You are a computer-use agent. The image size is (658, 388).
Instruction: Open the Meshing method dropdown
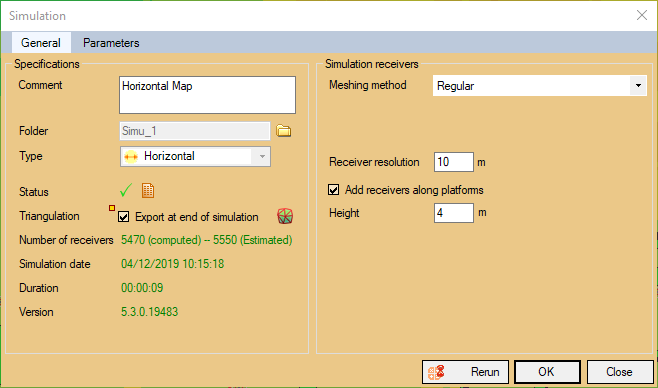(x=540, y=86)
